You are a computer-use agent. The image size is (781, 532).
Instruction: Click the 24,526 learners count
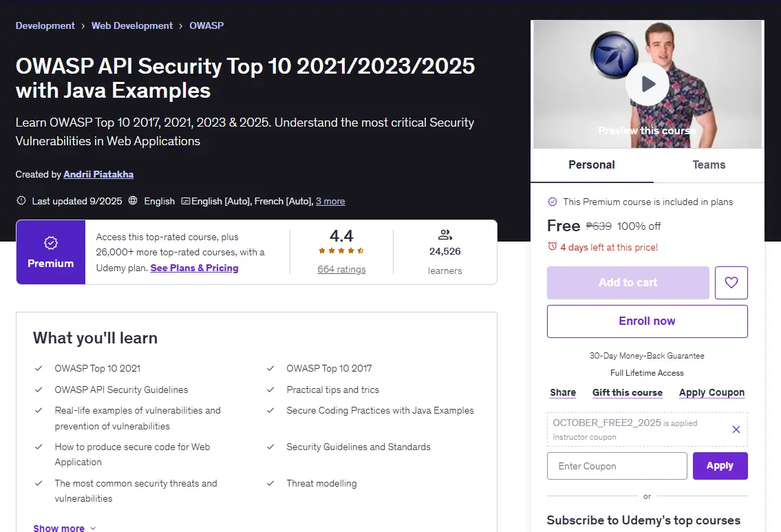coord(445,252)
